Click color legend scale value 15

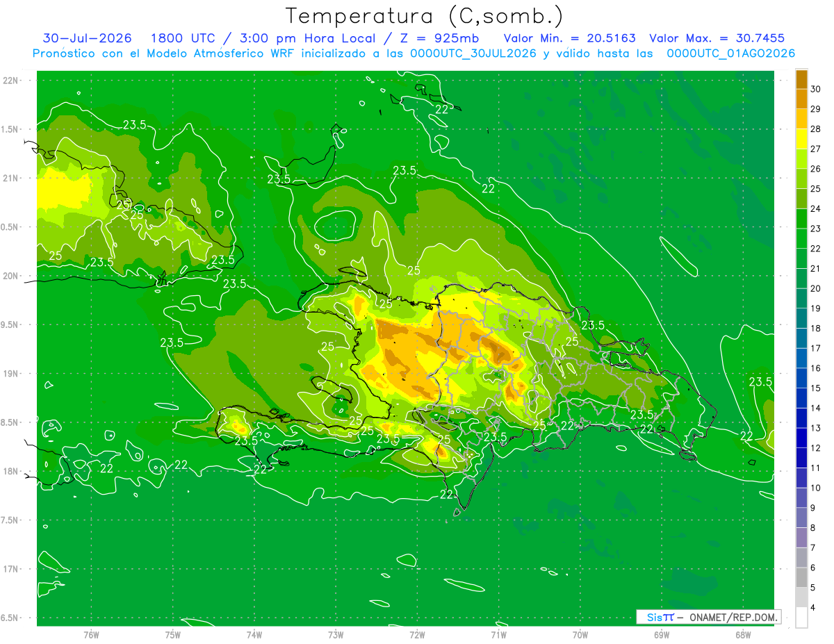tap(815, 388)
